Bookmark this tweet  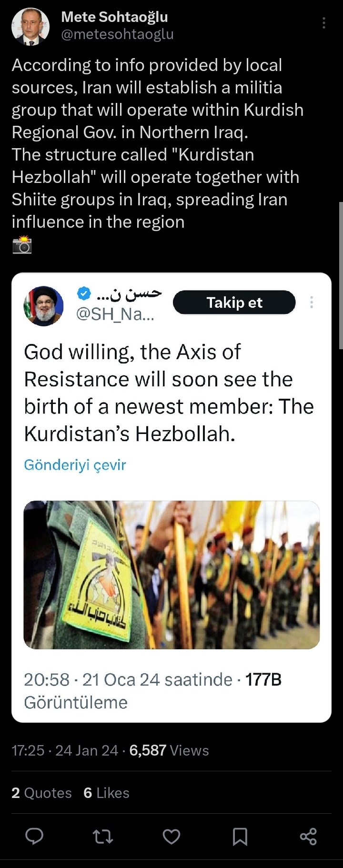[240, 836]
